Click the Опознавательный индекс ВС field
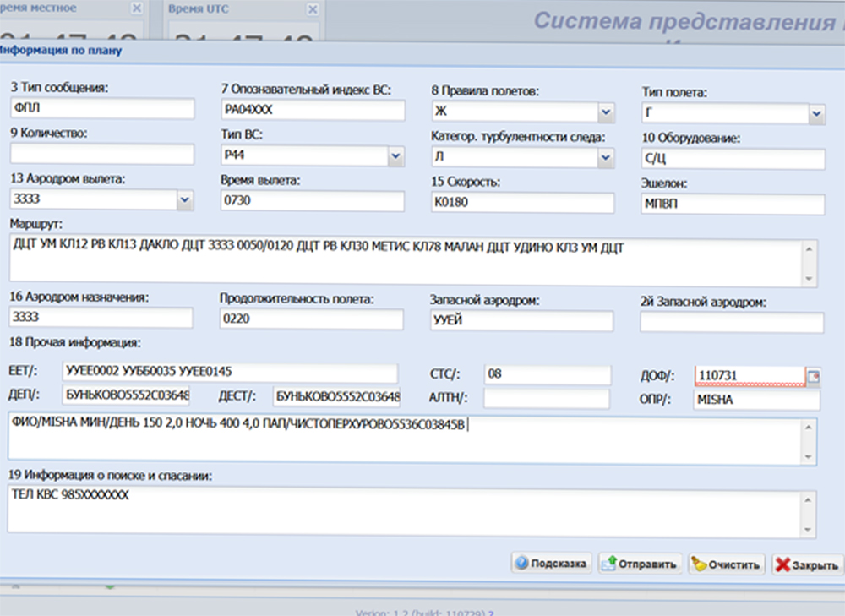 click(313, 110)
